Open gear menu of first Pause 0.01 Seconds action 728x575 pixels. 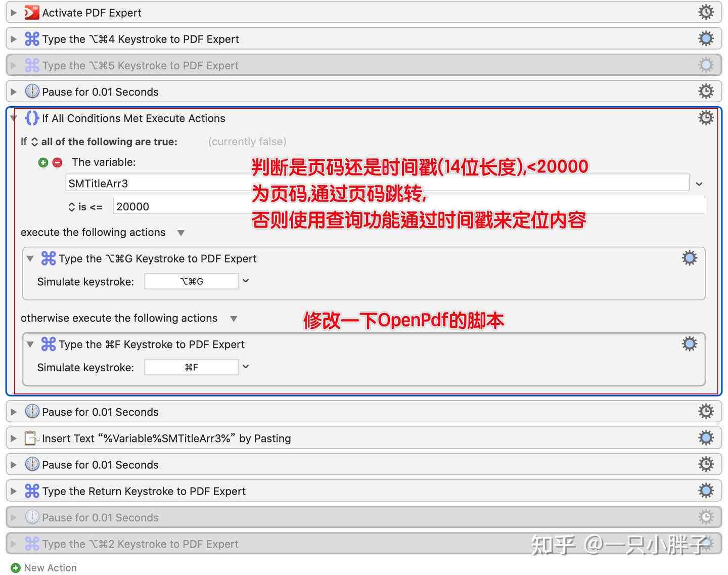[706, 92]
